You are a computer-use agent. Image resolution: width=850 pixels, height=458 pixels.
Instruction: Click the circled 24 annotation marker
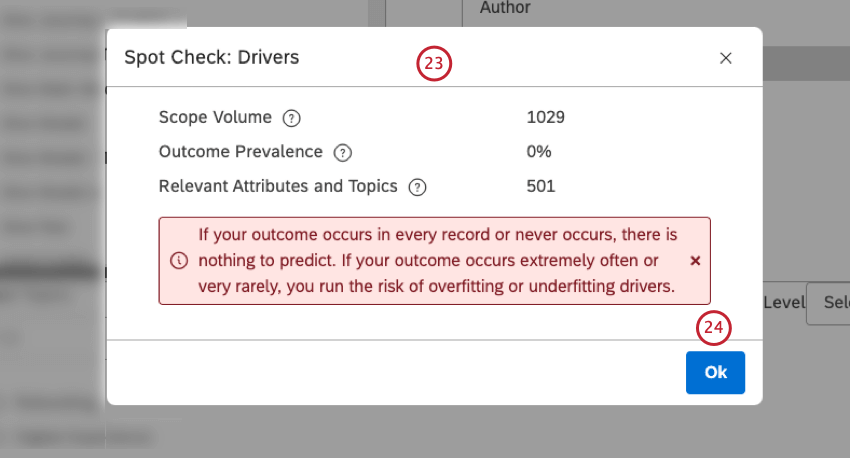point(714,329)
